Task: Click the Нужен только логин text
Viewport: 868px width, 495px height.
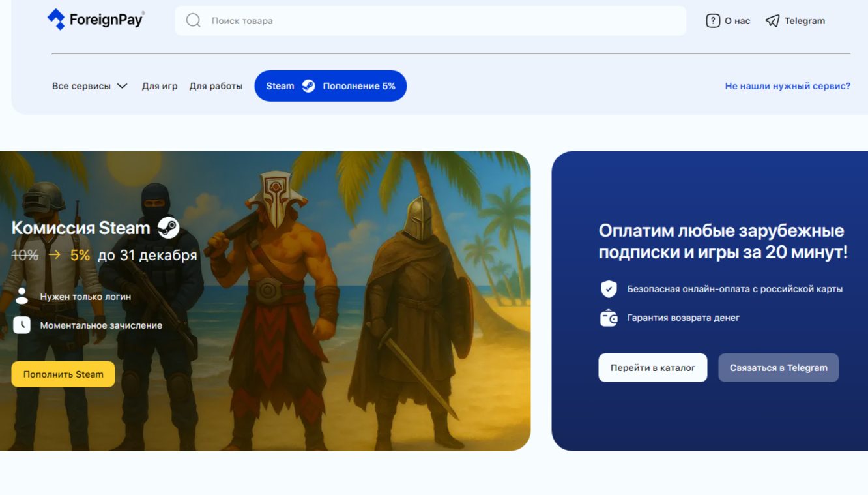Action: [x=85, y=297]
